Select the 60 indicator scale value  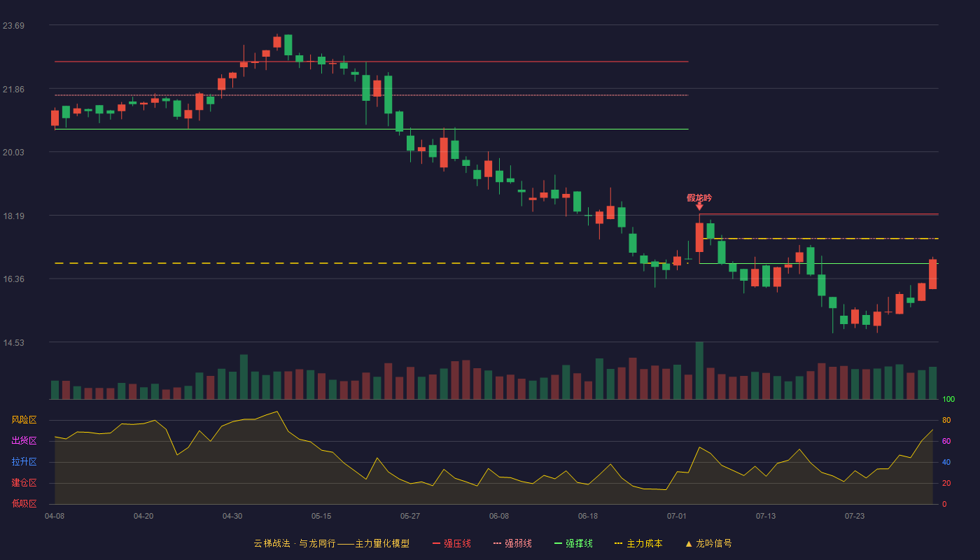click(x=946, y=441)
